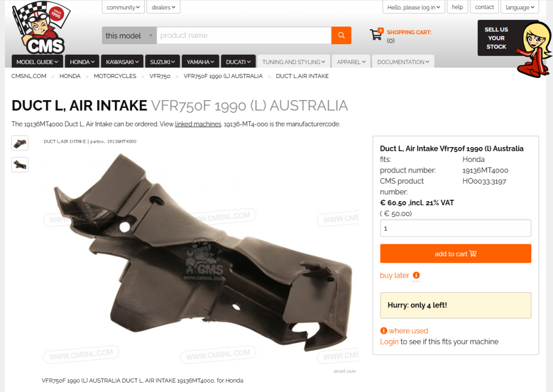Screen dimensions: 553x392
Task: Open the MODEL GUIDE menu
Action: pos(37,62)
